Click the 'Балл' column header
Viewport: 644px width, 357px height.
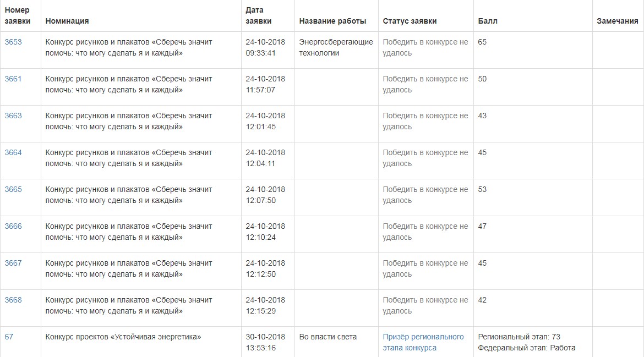coord(488,21)
